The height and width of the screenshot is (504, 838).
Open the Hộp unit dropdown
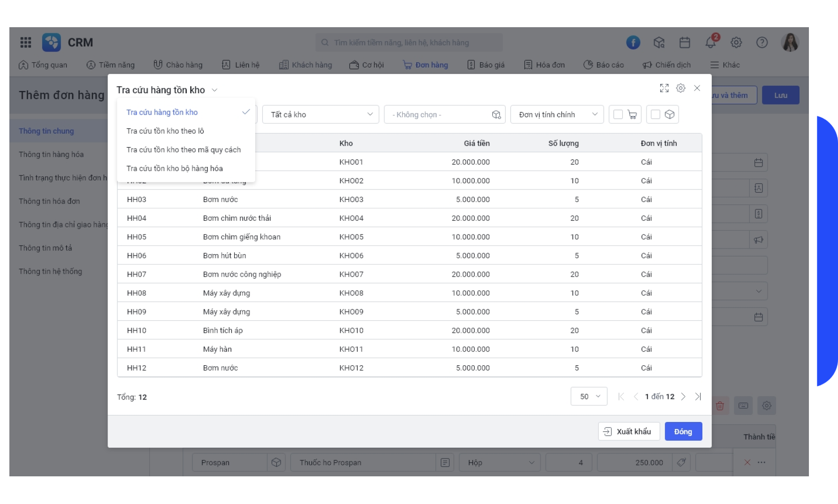(x=500, y=463)
